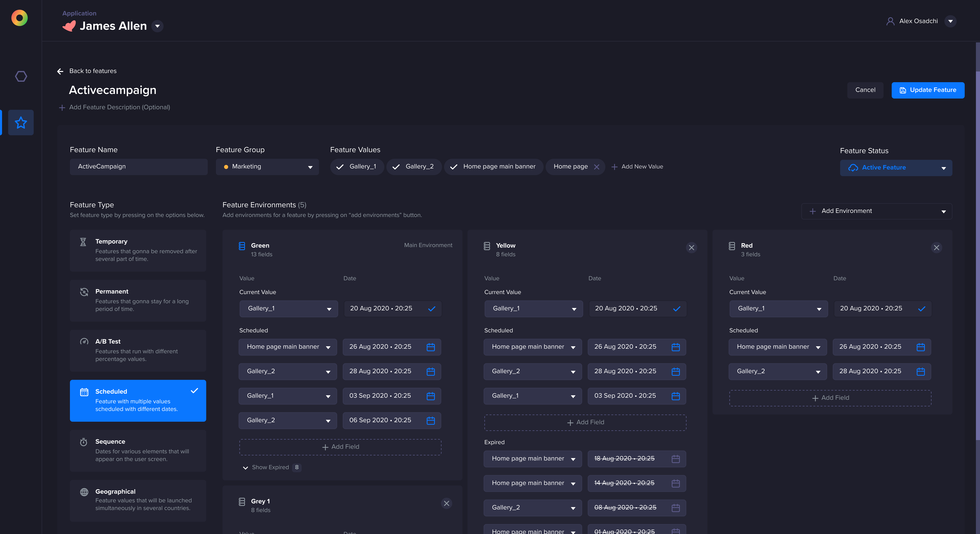Close the Red environment card
The width and height of the screenshot is (980, 534).
[x=936, y=248]
